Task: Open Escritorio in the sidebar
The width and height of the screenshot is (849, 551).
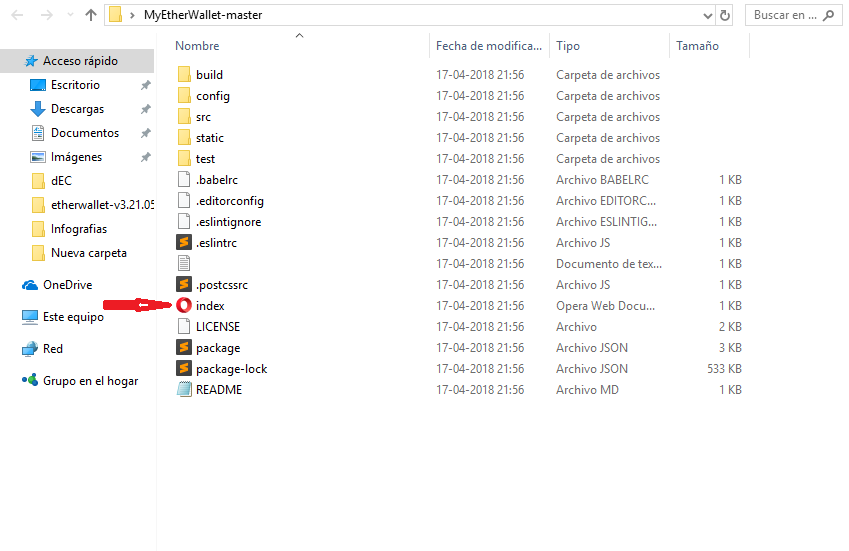Action: click(x=75, y=85)
